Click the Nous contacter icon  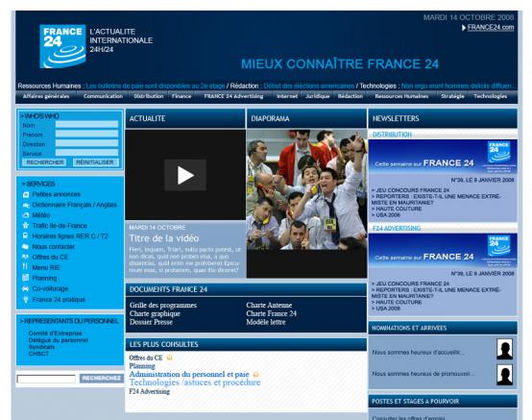25,246
